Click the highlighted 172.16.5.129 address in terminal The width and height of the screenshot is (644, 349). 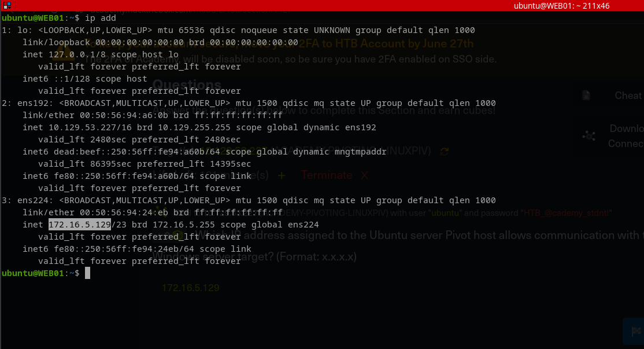(x=79, y=225)
